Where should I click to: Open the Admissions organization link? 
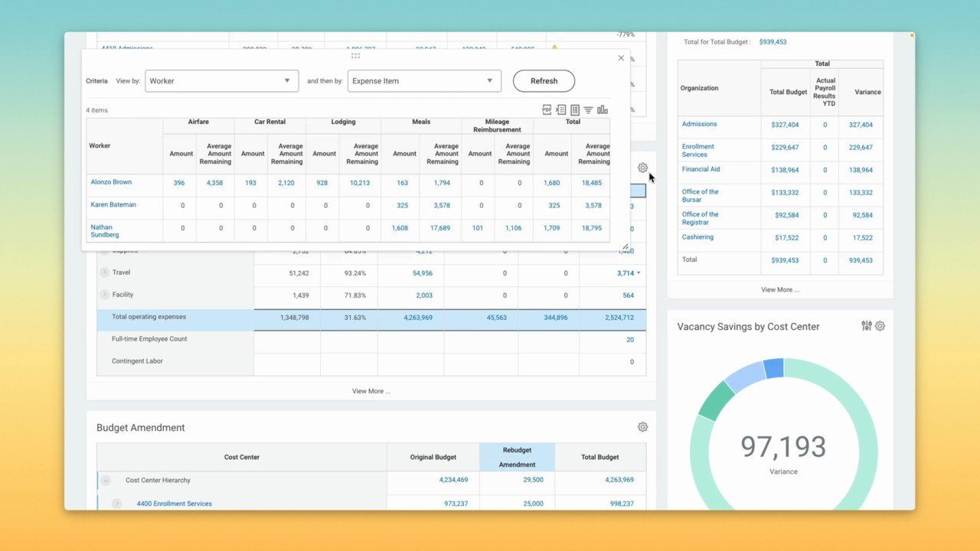pos(699,124)
